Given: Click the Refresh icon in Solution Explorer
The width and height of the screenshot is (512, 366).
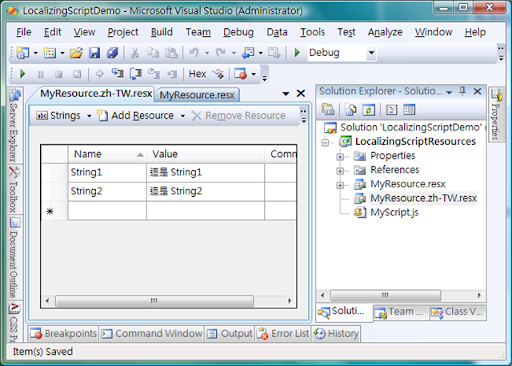Looking at the screenshot, I should (x=369, y=110).
